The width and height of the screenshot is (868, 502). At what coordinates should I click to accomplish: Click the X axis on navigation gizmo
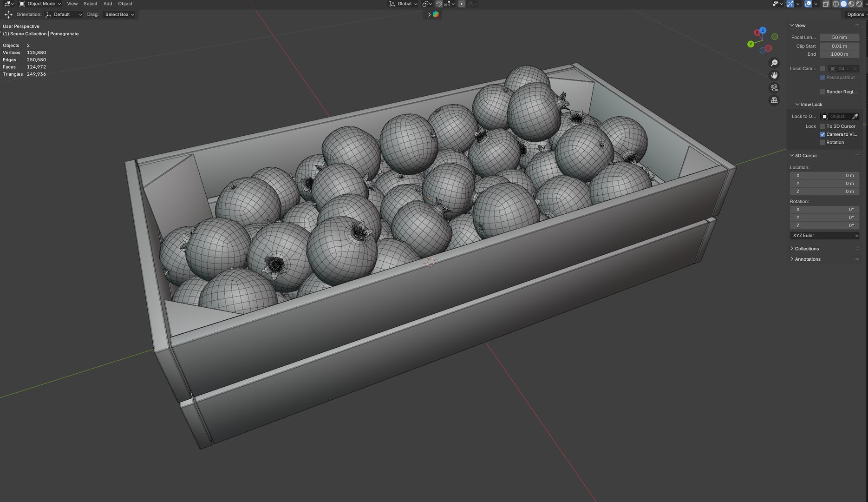(757, 33)
